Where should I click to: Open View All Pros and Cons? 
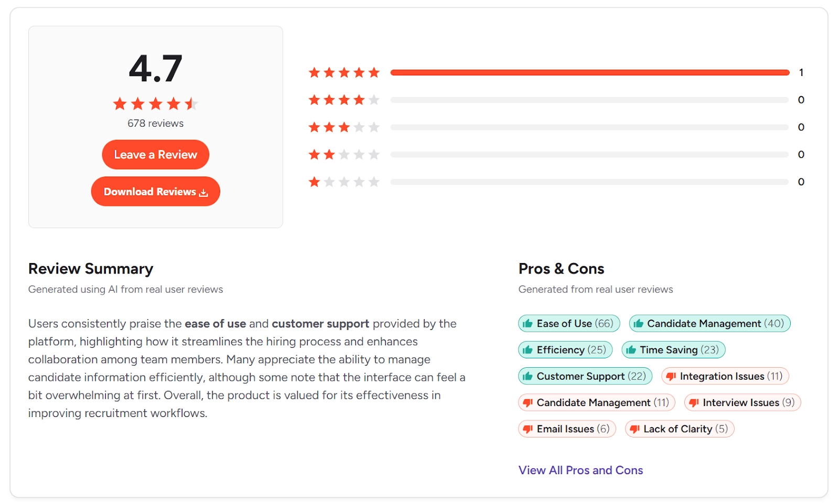(580, 470)
